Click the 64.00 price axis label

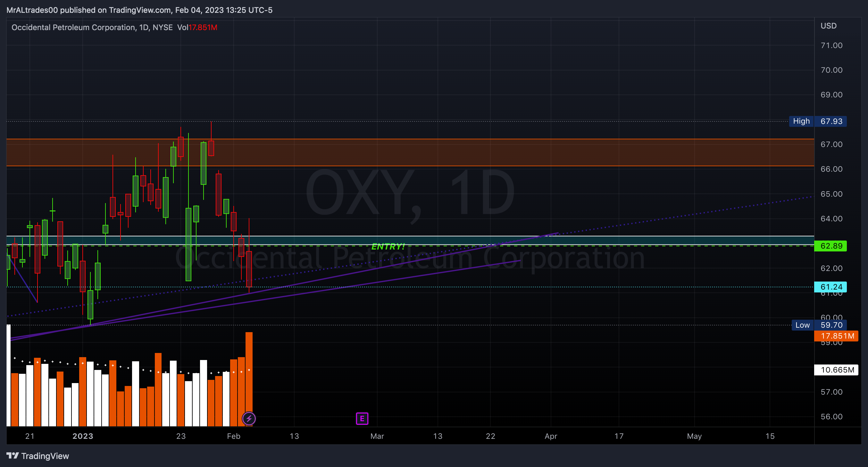pos(831,218)
